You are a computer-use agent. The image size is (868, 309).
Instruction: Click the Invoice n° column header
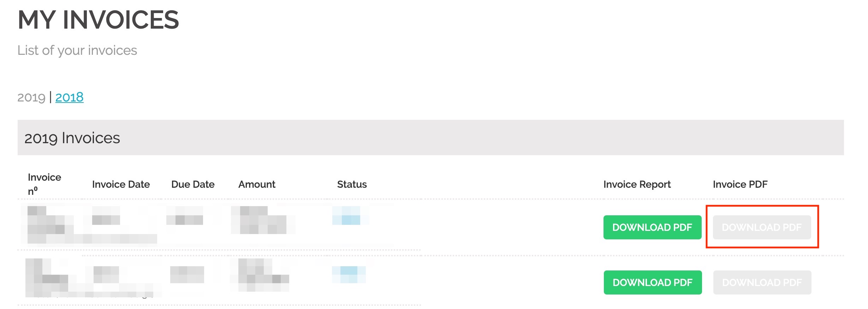click(44, 184)
